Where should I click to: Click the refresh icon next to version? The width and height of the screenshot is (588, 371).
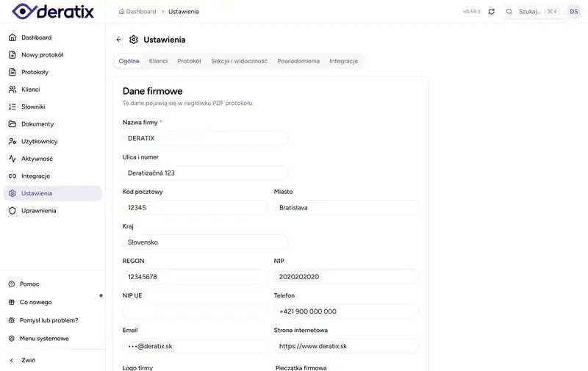[491, 12]
